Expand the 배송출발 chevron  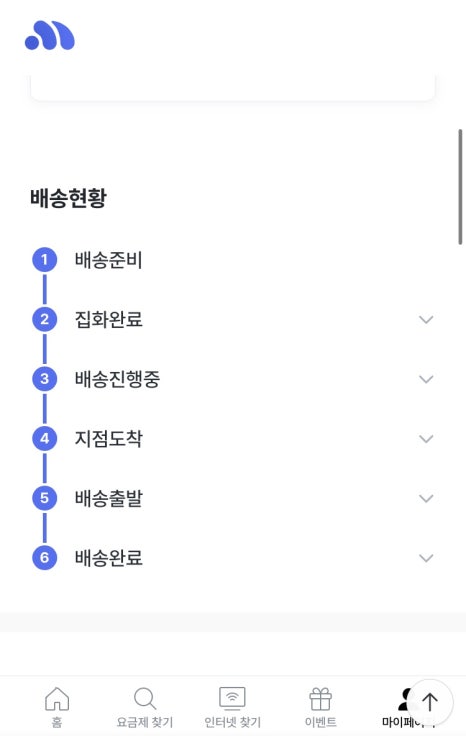pos(426,498)
